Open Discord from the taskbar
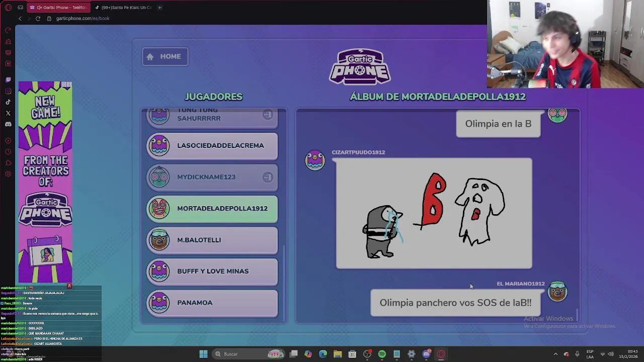 point(426,354)
